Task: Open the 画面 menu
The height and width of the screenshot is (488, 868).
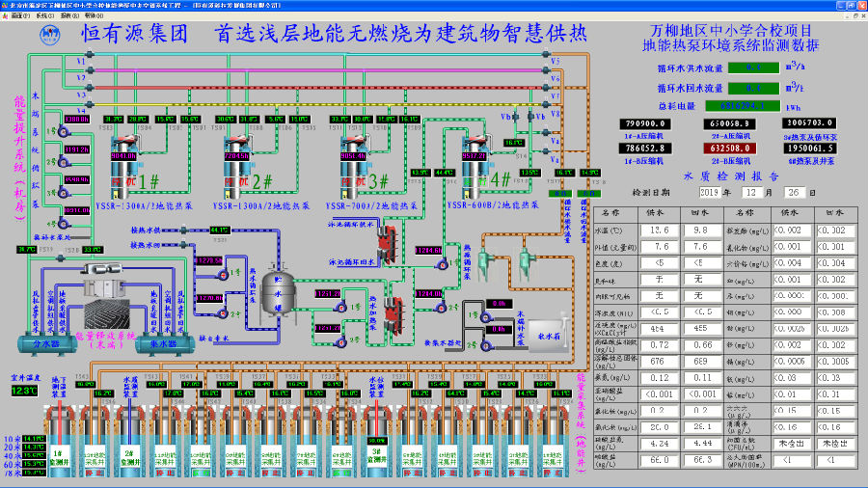Action: [x=16, y=16]
